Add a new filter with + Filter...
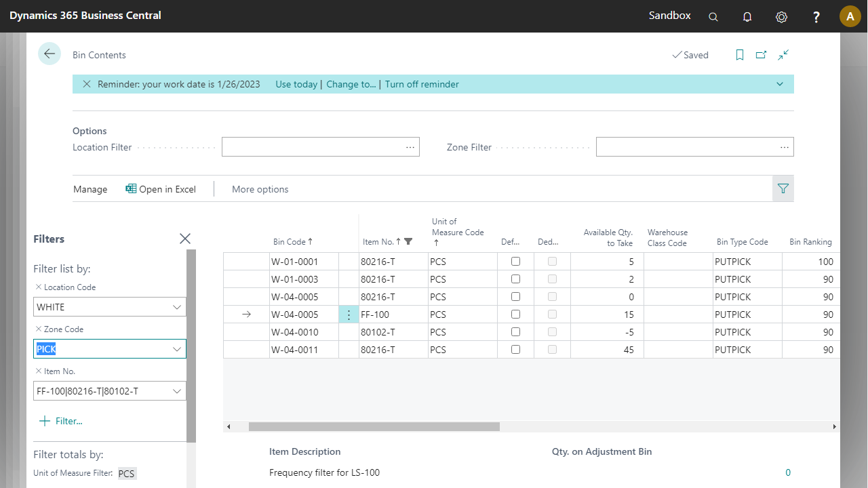This screenshot has width=868, height=488. (60, 421)
